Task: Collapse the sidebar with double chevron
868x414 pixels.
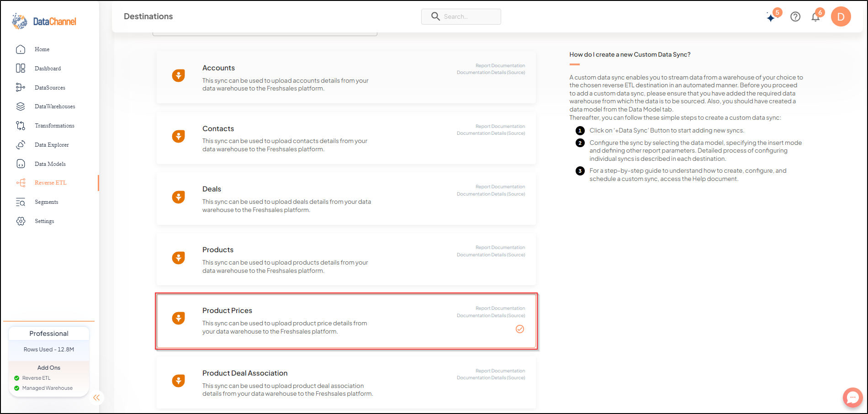Action: coord(96,398)
